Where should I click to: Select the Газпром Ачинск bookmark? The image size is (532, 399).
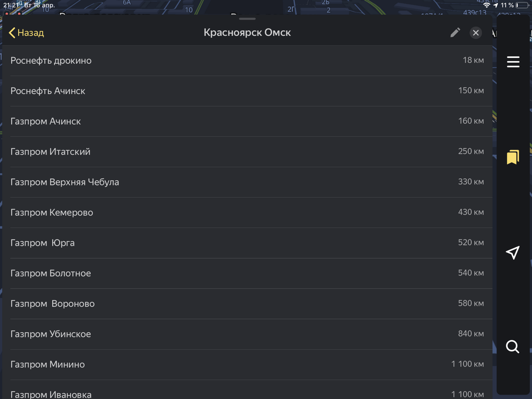247,121
